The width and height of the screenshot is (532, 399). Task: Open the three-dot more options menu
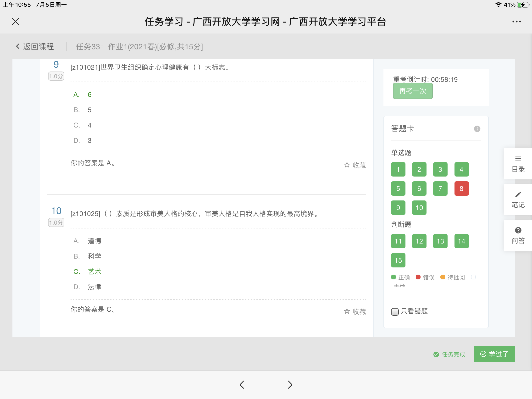tap(516, 22)
